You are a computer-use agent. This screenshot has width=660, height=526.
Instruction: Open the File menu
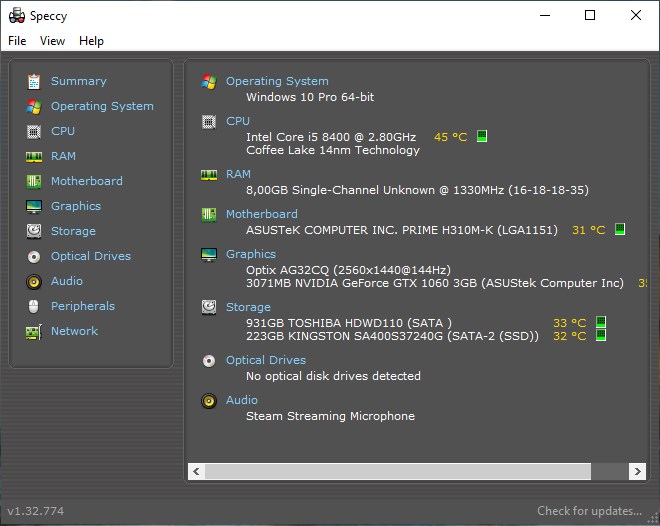pyautogui.click(x=17, y=41)
